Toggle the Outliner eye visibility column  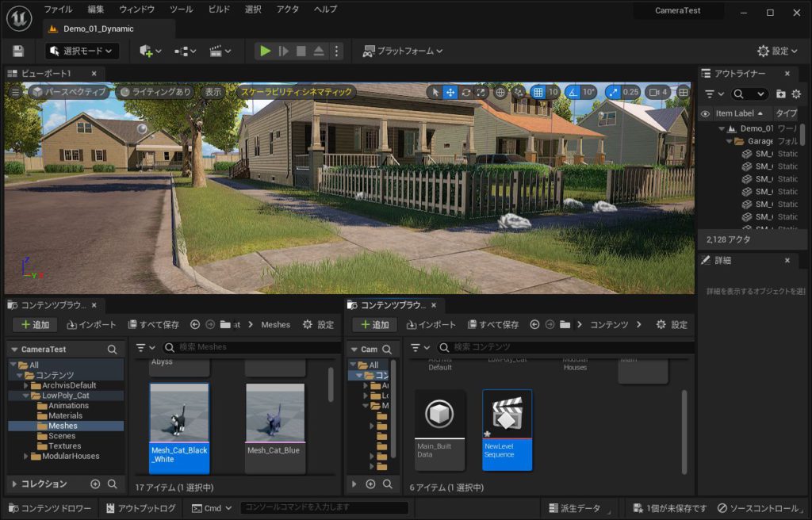tap(705, 113)
